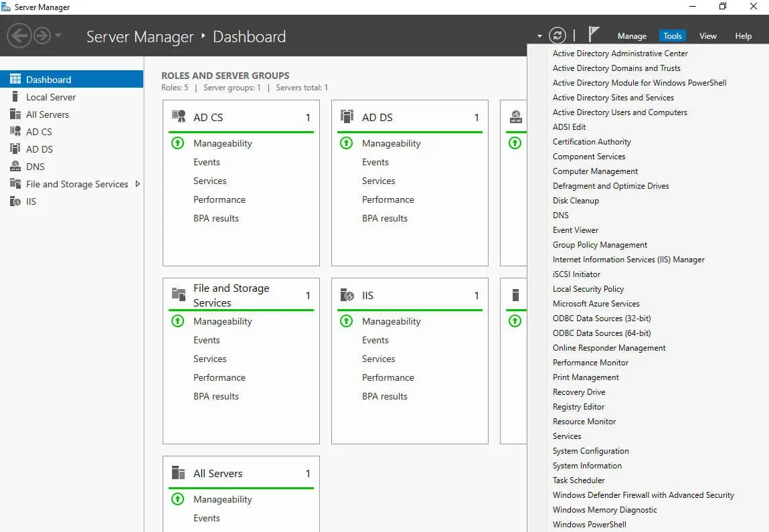Click the AD DS tile header icon

[347, 116]
